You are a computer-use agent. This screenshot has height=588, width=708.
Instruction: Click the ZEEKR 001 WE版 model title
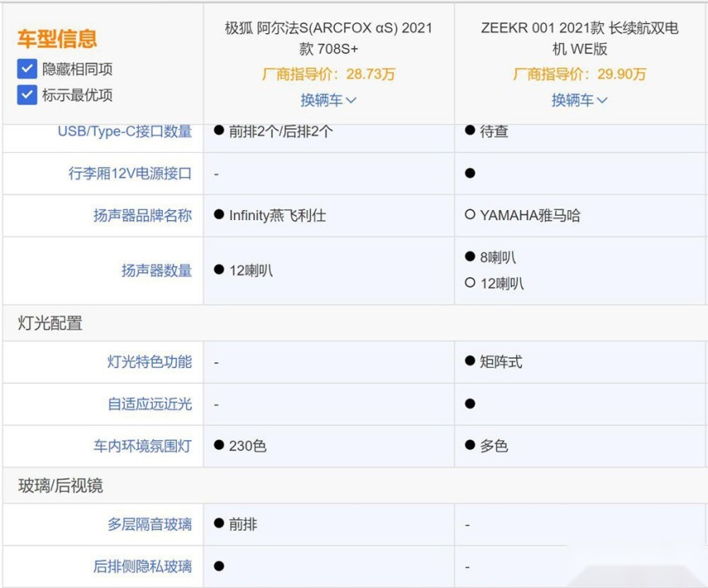pos(579,38)
